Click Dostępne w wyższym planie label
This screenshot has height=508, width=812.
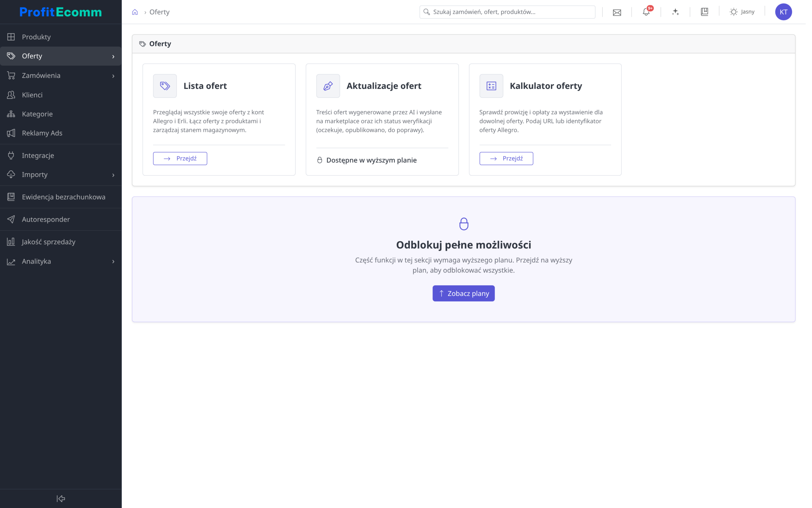(371, 160)
